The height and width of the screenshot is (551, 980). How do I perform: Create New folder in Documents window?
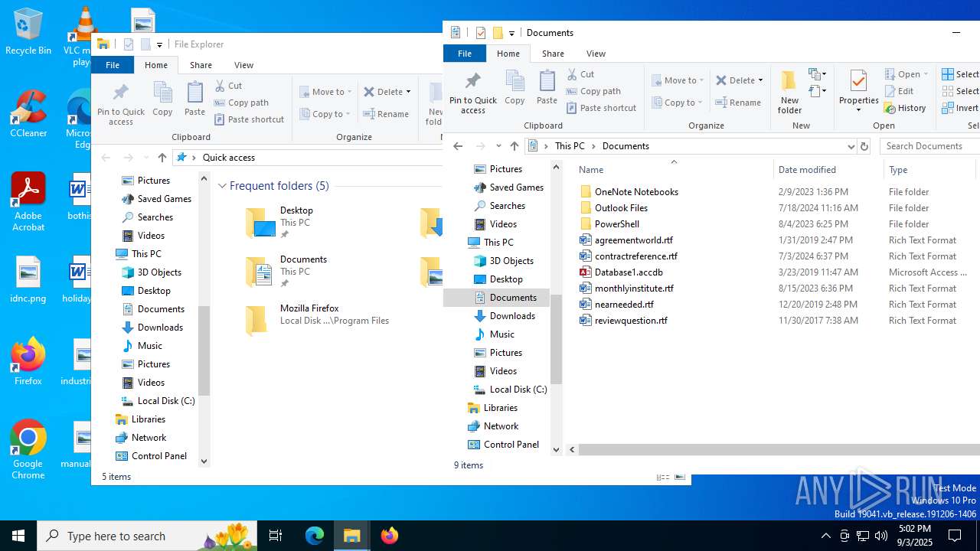pyautogui.click(x=789, y=92)
